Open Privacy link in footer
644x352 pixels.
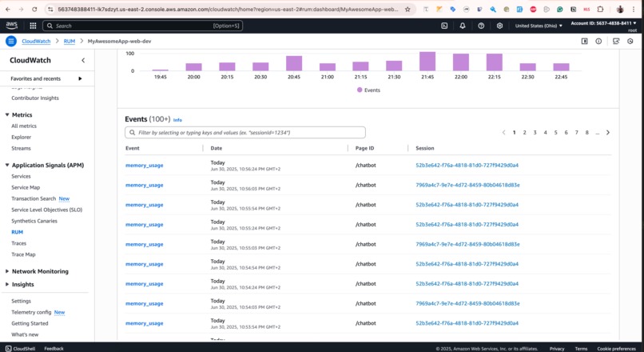pyautogui.click(x=557, y=349)
